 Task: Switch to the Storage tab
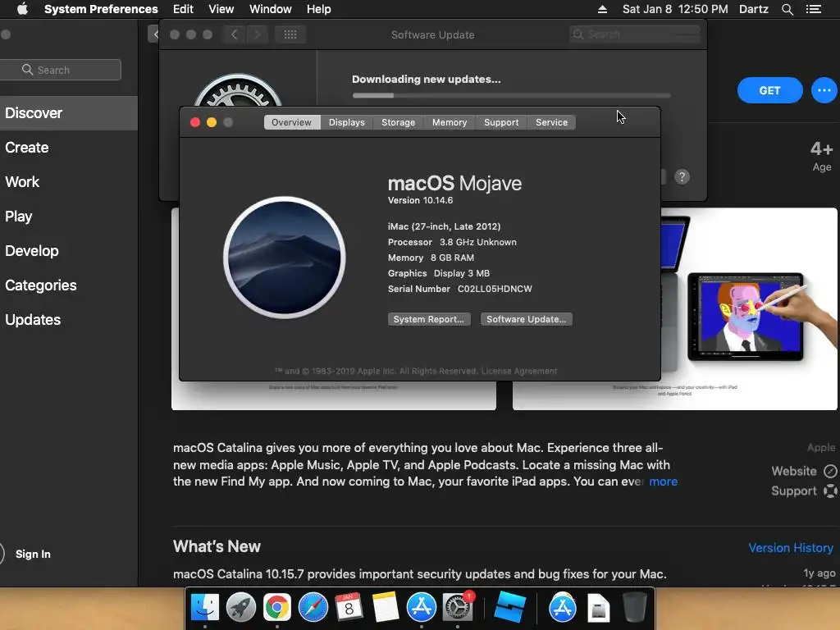398,122
